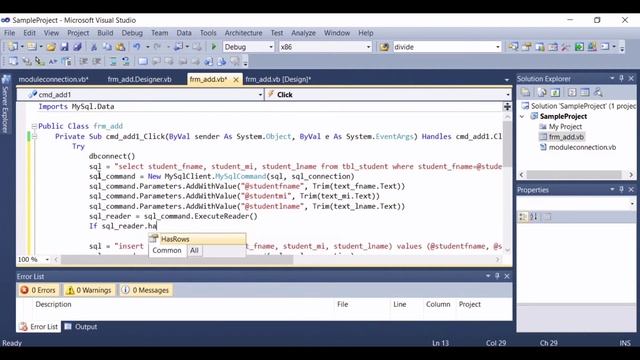The image size is (640, 360).
Task: Toggle the 0 Warnings filter
Action: tap(89, 290)
